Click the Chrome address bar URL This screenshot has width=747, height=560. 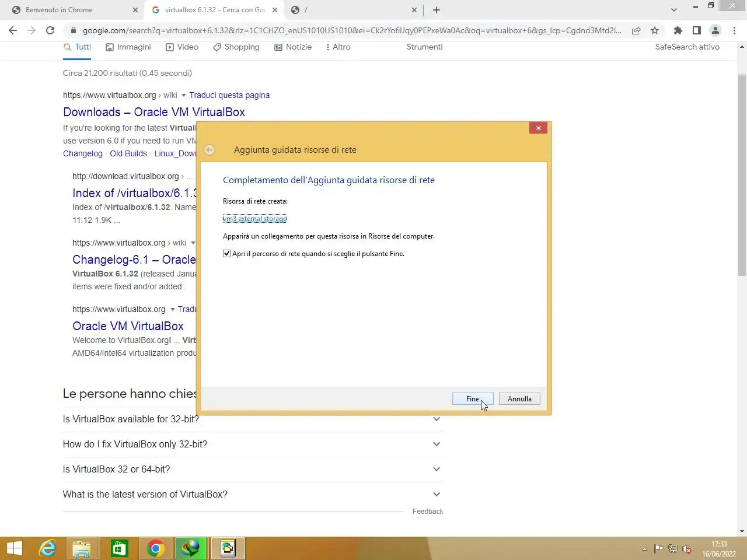352,30
